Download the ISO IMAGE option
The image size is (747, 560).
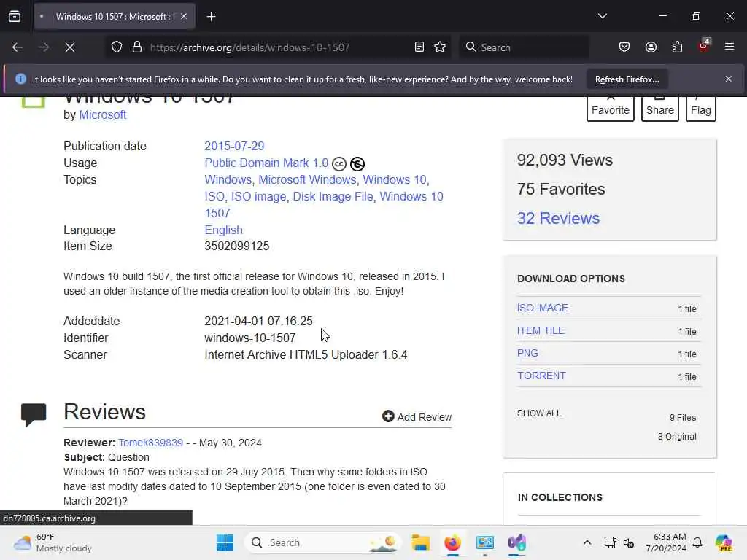542,308
